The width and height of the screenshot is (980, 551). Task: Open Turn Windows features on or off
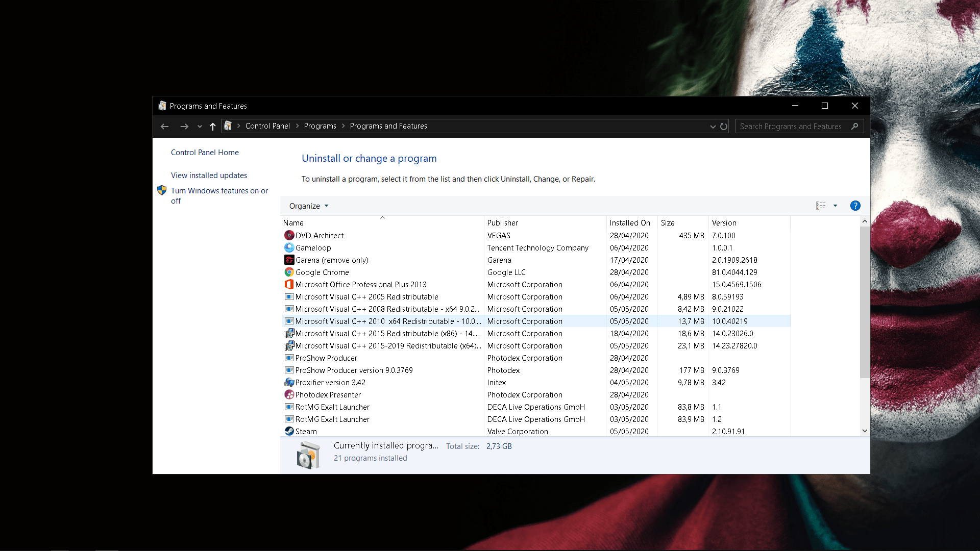[219, 196]
